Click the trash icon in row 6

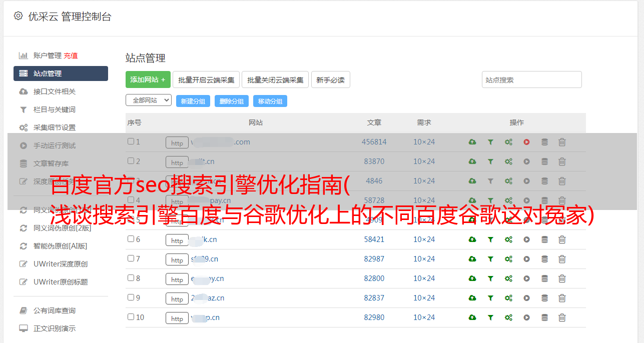pos(562,239)
